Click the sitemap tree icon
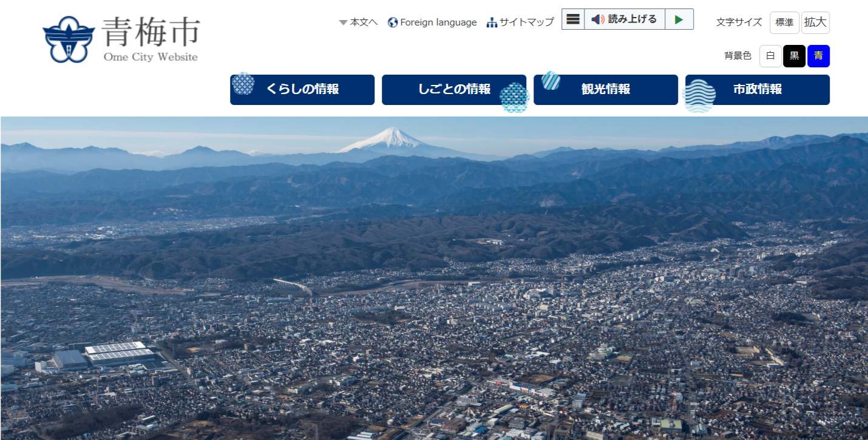 (x=492, y=22)
